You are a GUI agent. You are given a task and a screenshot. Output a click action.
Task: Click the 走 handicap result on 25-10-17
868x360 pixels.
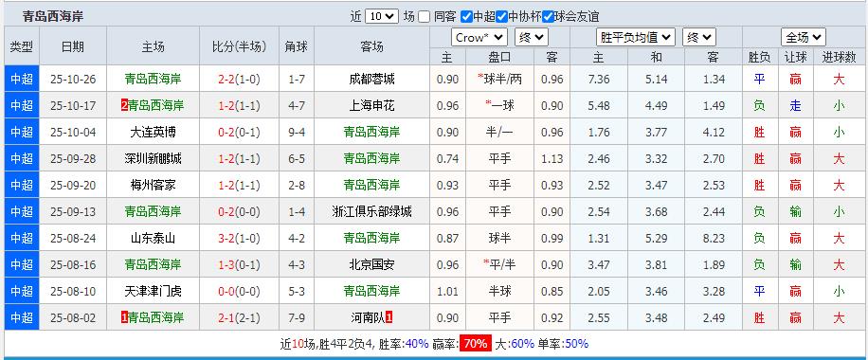pyautogui.click(x=795, y=106)
